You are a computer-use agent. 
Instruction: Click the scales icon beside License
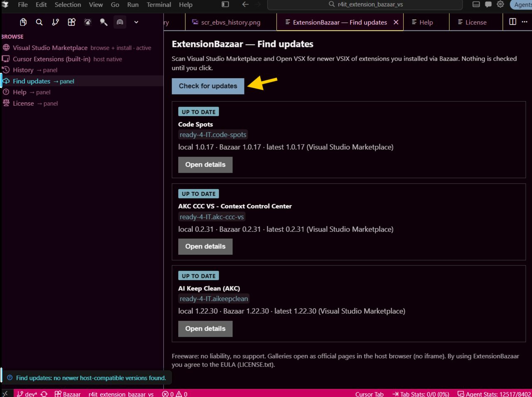pyautogui.click(x=6, y=103)
